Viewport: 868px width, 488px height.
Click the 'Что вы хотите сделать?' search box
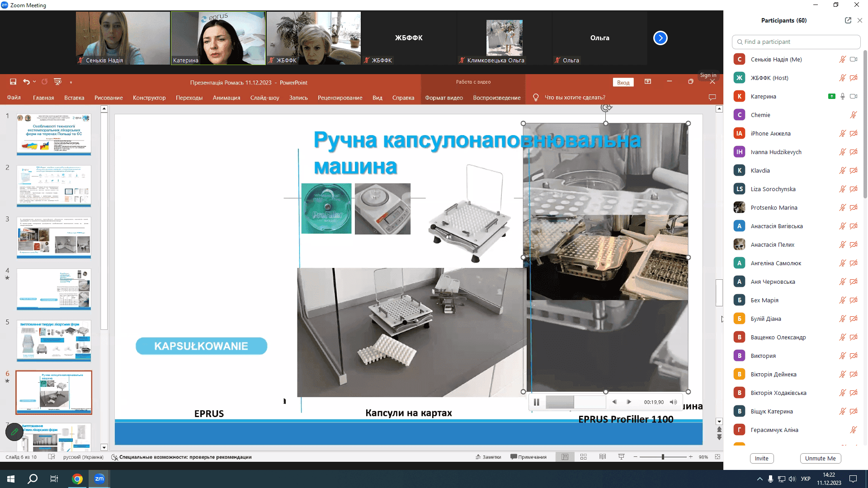tap(575, 98)
